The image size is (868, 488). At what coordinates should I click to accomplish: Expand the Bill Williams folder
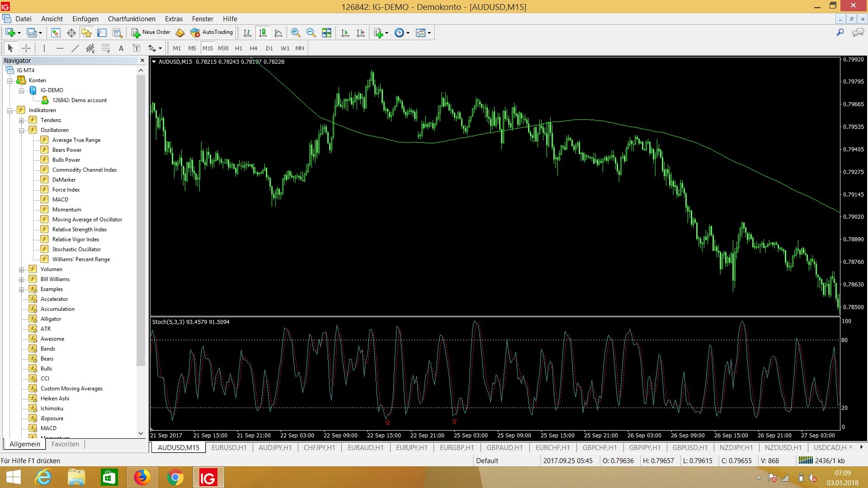coord(21,279)
